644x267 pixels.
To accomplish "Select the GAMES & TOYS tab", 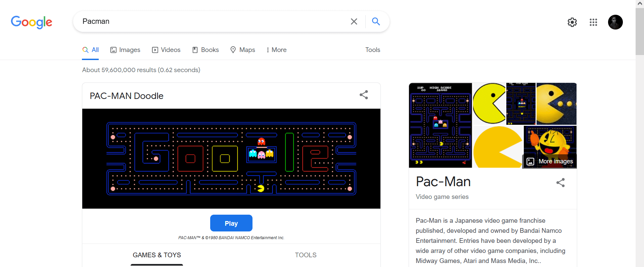I will 157,255.
